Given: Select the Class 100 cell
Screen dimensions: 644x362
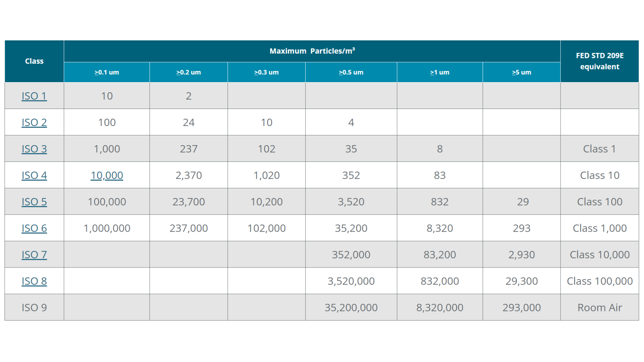Looking at the screenshot, I should click(x=599, y=202).
